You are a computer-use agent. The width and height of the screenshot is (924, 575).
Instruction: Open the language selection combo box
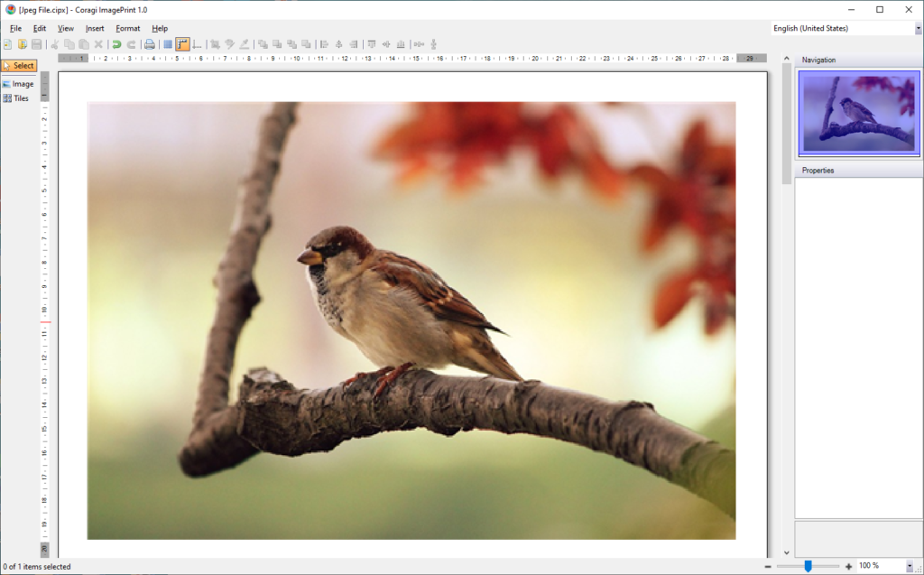point(846,28)
